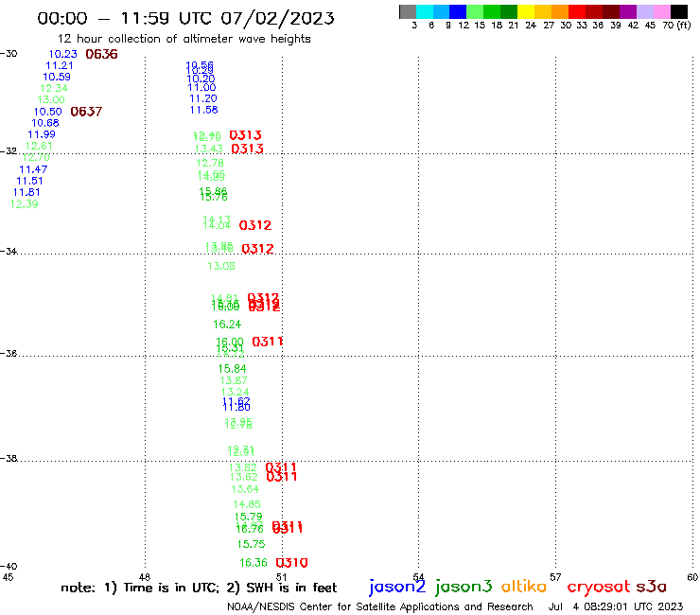The height and width of the screenshot is (615, 700).
Task: Click the pink swatch in the color scale
Action: click(661, 11)
